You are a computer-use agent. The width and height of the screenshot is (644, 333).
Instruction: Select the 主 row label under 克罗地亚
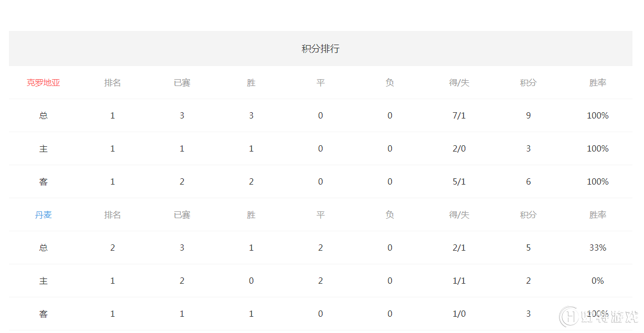(44, 149)
